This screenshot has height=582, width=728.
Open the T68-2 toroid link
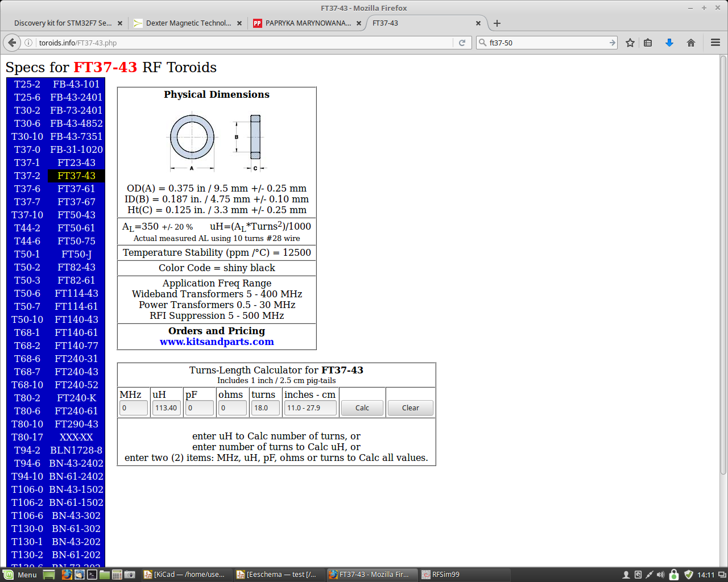[27, 346]
